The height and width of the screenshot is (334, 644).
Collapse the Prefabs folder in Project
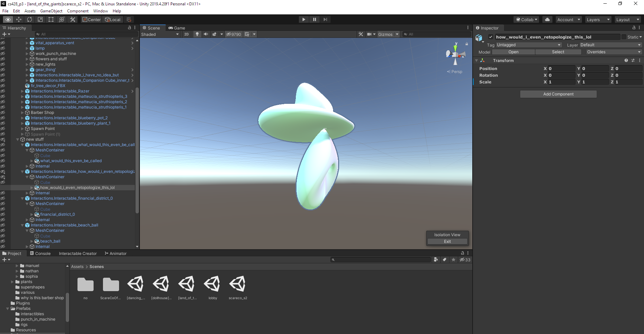8,309
